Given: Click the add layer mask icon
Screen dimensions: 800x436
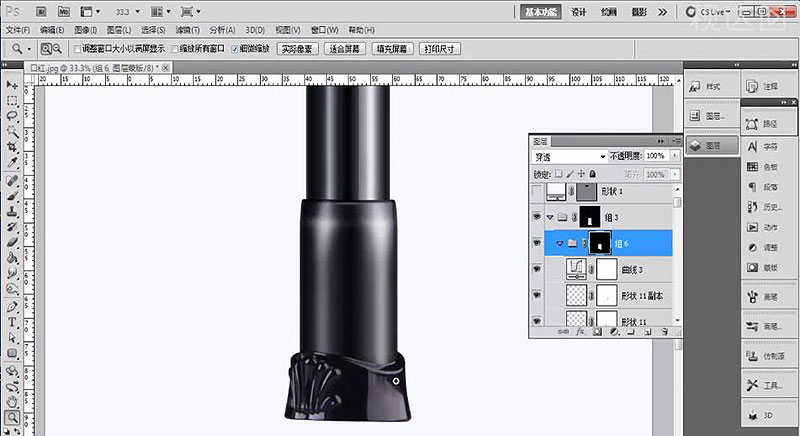Looking at the screenshot, I should (x=597, y=331).
